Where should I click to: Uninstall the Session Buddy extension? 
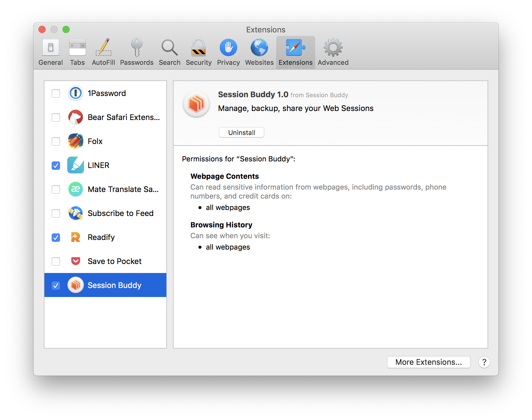pos(241,133)
